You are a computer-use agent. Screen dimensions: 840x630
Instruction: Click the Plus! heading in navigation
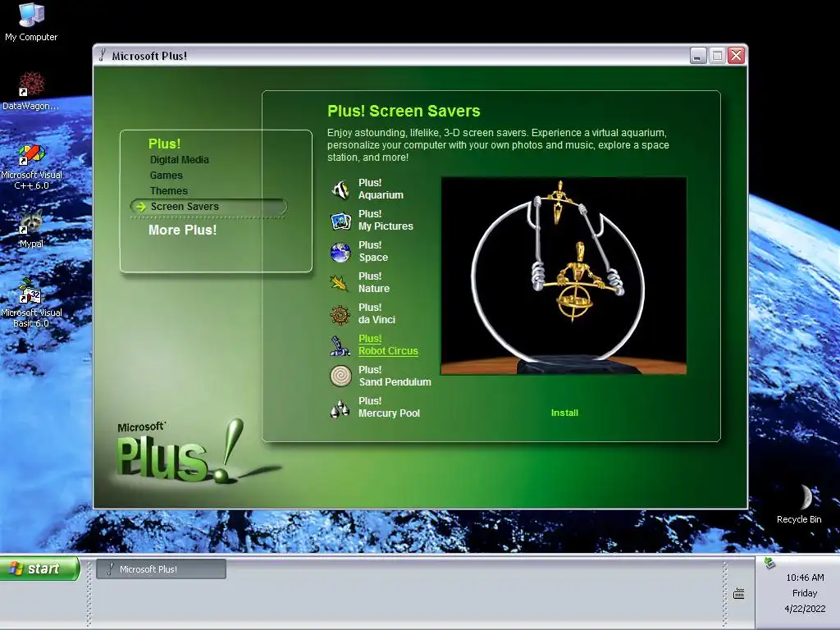click(x=164, y=144)
